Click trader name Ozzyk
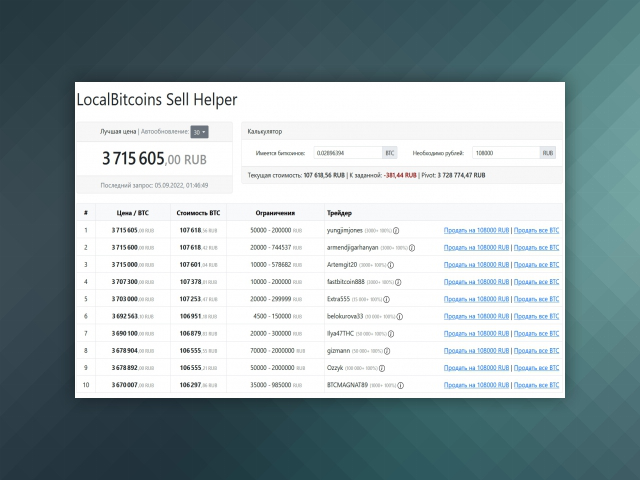The height and width of the screenshot is (480, 640). tap(335, 368)
